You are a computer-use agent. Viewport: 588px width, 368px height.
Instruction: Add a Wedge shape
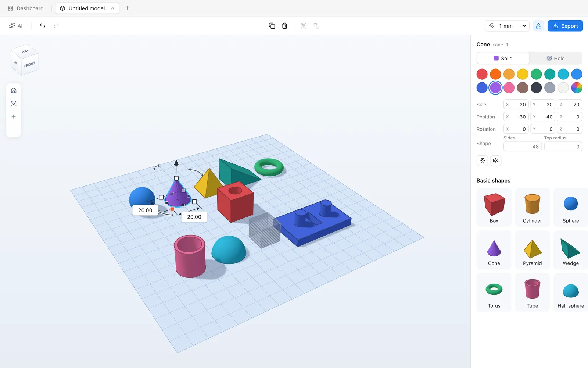570,250
